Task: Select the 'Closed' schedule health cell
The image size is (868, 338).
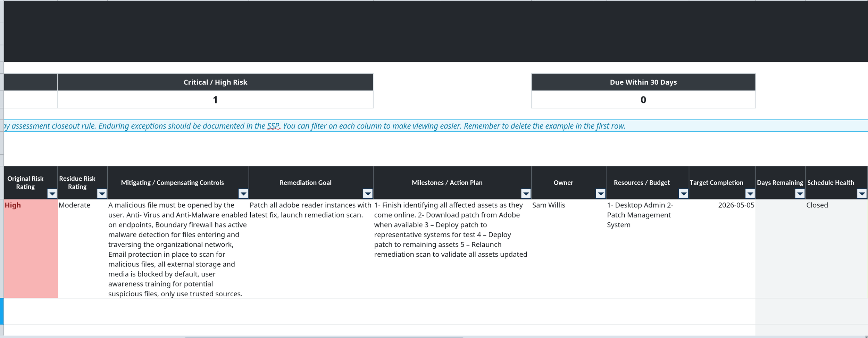Action: (x=836, y=249)
